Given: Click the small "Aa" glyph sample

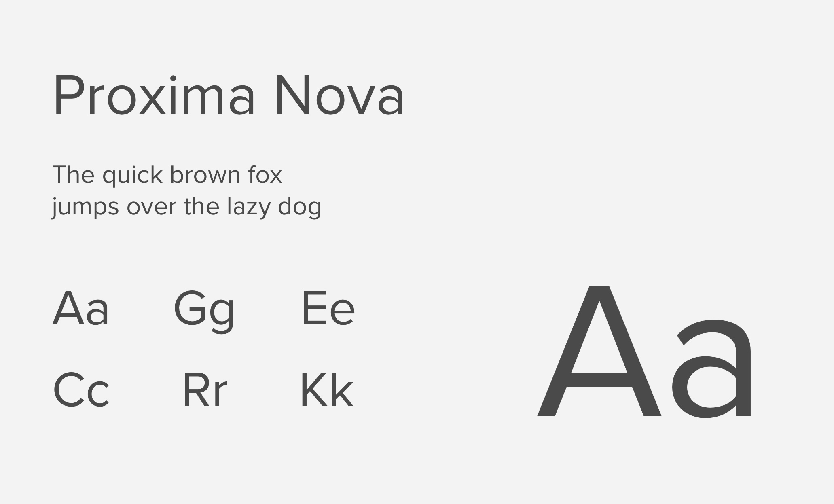Looking at the screenshot, I should [x=81, y=308].
